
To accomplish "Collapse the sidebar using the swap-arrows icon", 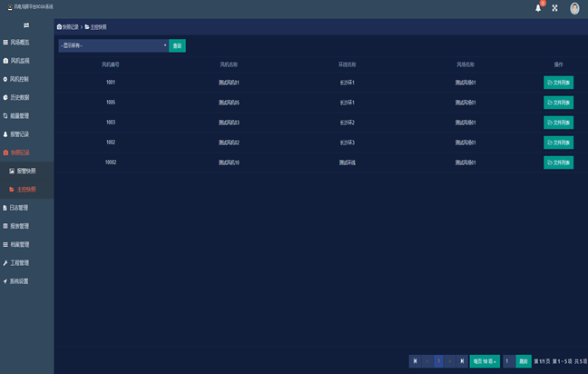I will (26, 25).
